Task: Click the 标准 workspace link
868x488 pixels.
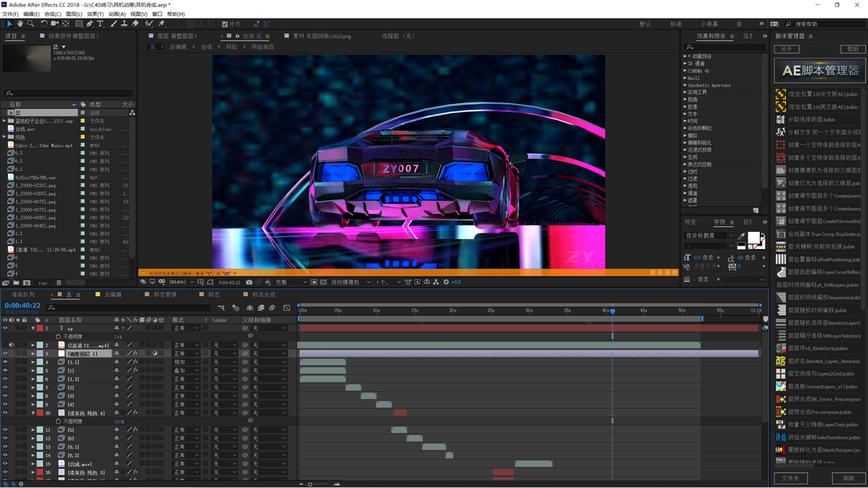Action: point(676,24)
